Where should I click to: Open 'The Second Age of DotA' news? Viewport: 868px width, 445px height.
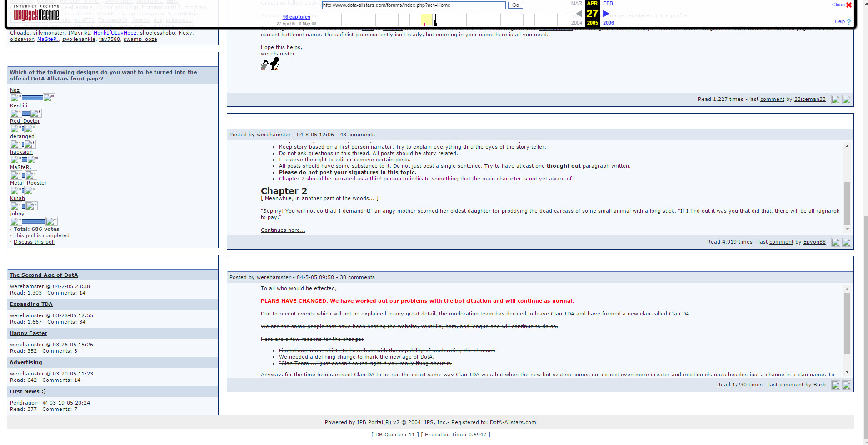point(44,275)
